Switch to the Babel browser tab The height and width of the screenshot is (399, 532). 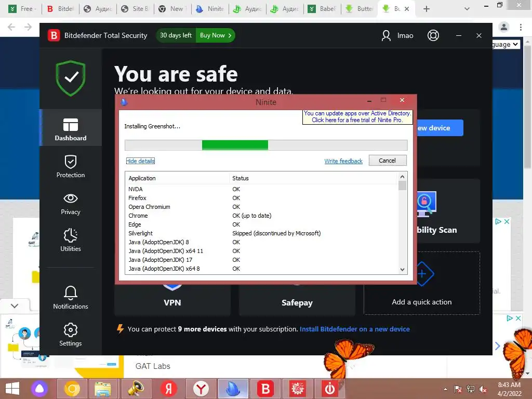322,9
